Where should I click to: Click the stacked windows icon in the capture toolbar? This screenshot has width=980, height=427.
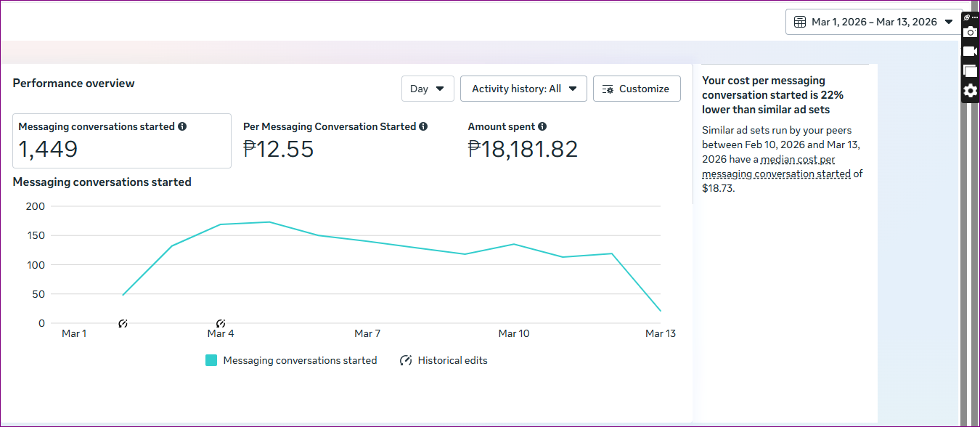pyautogui.click(x=970, y=70)
